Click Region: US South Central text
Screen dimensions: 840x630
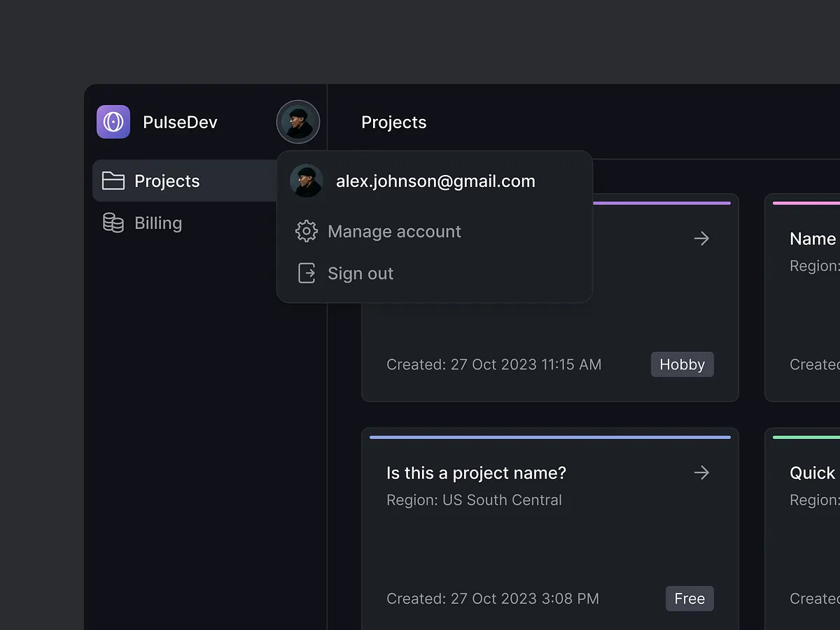point(474,500)
